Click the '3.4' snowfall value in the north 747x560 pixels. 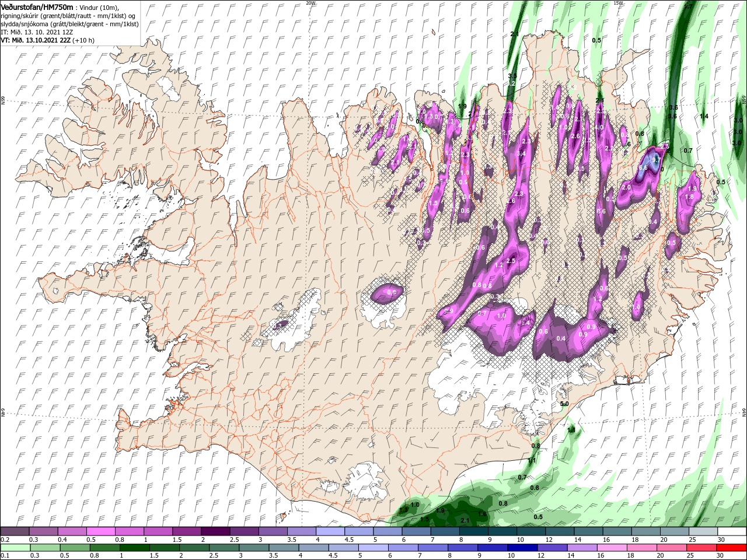point(521,153)
